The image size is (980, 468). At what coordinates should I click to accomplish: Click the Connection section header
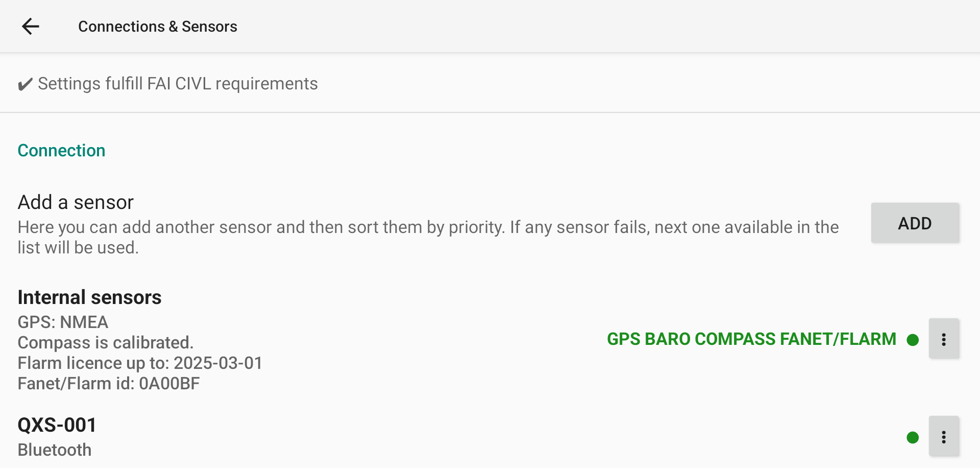tap(61, 151)
